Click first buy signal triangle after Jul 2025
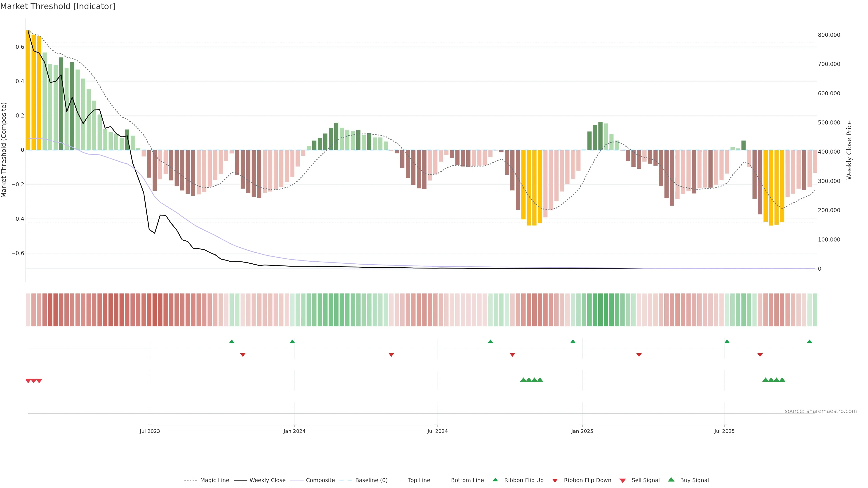This screenshot has width=868, height=488. pyautogui.click(x=765, y=380)
